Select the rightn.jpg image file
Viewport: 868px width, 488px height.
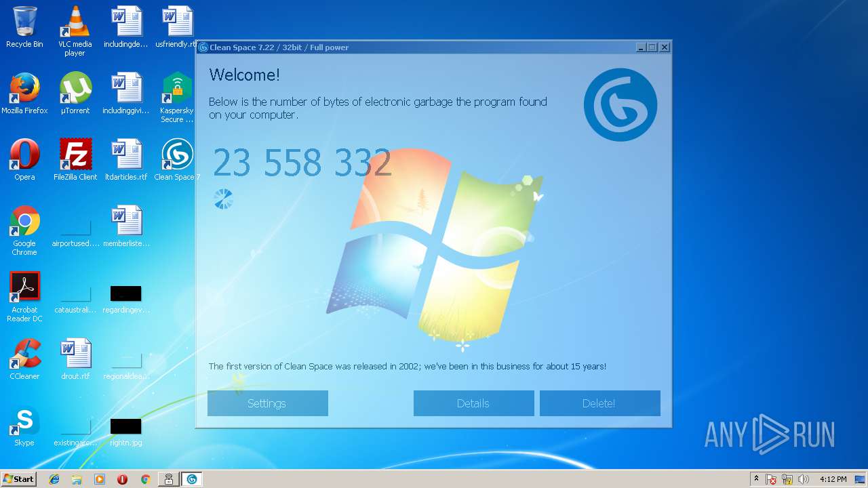(x=126, y=432)
